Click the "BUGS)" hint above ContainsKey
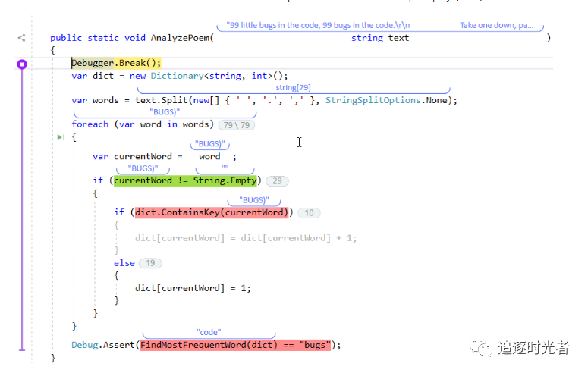The height and width of the screenshot is (373, 588). 254,200
